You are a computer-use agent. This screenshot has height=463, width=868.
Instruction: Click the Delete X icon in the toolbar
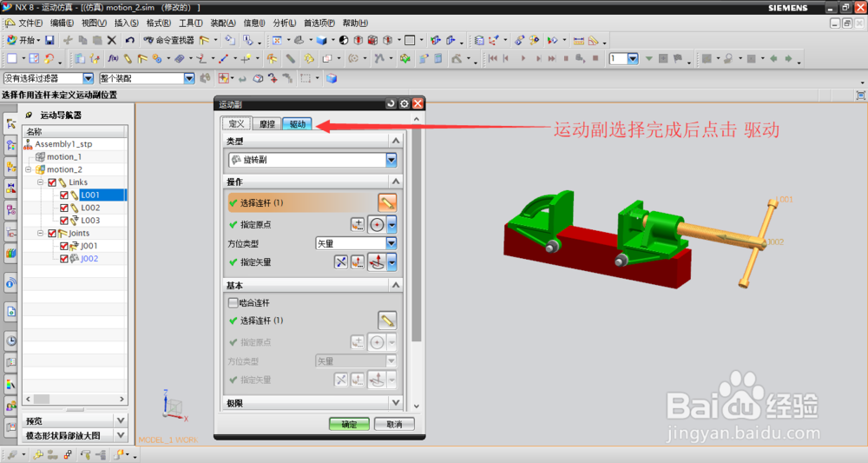(112, 40)
